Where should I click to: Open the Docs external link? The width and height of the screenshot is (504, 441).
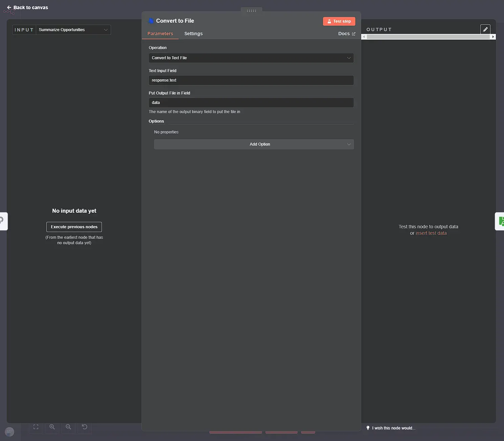coord(347,34)
